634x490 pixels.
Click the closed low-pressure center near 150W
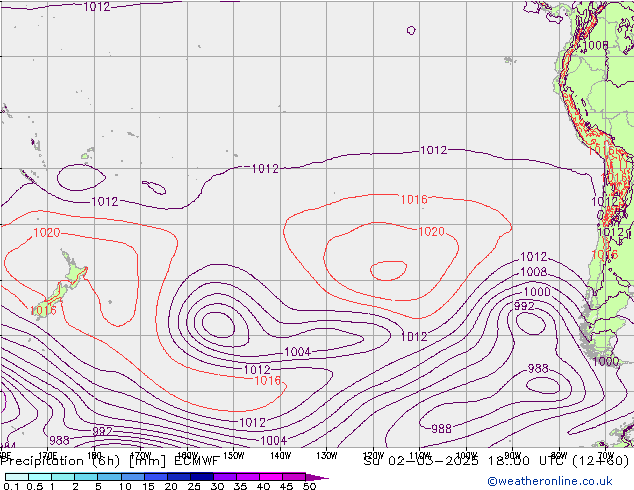(218, 325)
